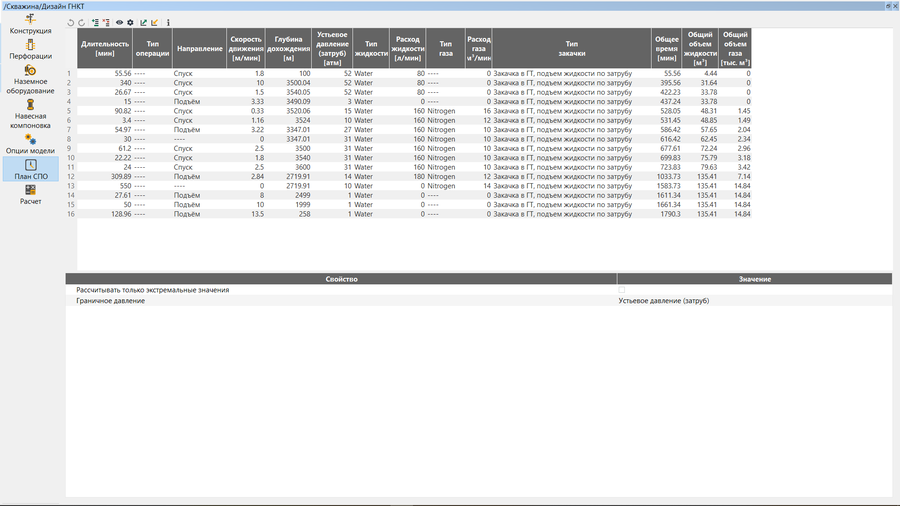
Task: Open the Конструкция section
Action: click(30, 24)
